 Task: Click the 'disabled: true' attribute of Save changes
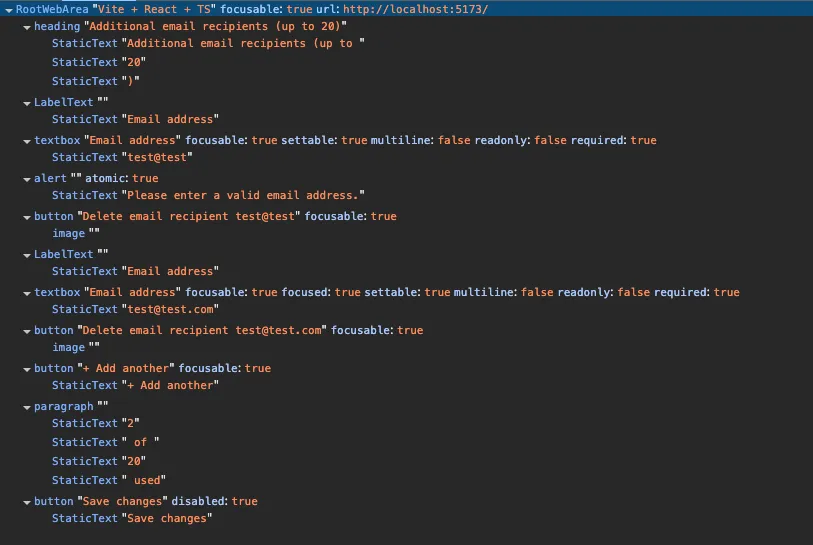pyautogui.click(x=214, y=501)
